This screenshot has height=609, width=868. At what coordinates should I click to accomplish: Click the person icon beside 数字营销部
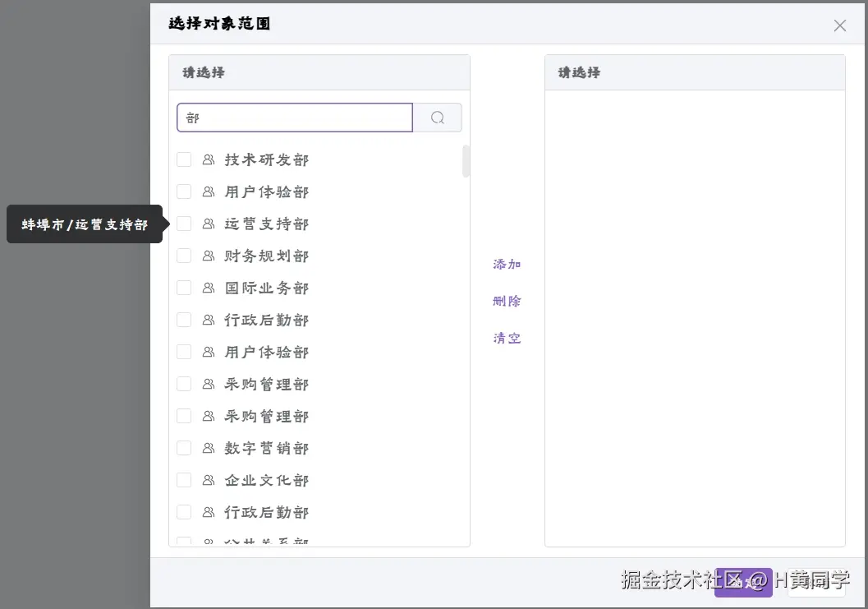[x=207, y=448]
